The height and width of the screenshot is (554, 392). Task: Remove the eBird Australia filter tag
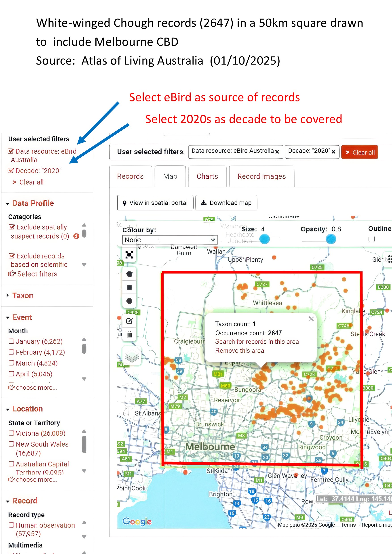[277, 152]
